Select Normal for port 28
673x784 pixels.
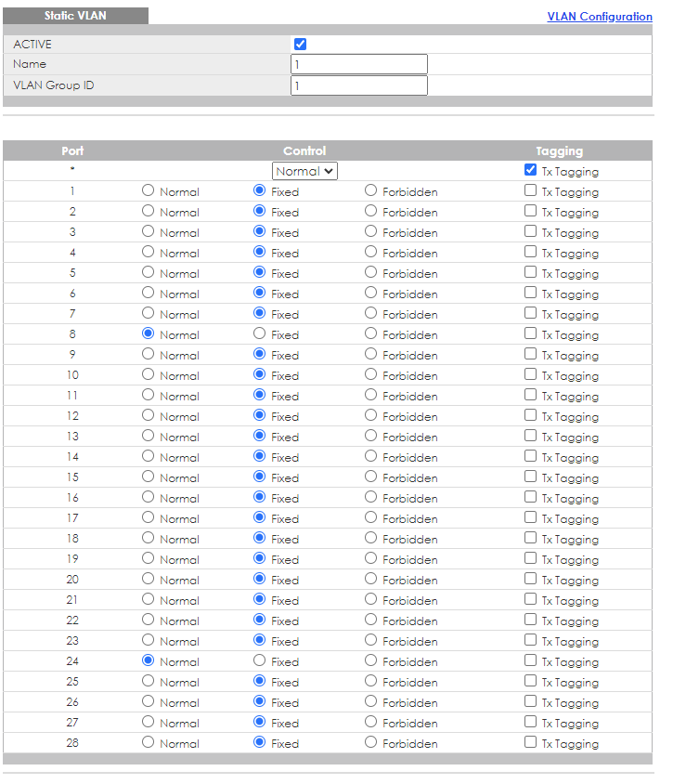pos(148,742)
